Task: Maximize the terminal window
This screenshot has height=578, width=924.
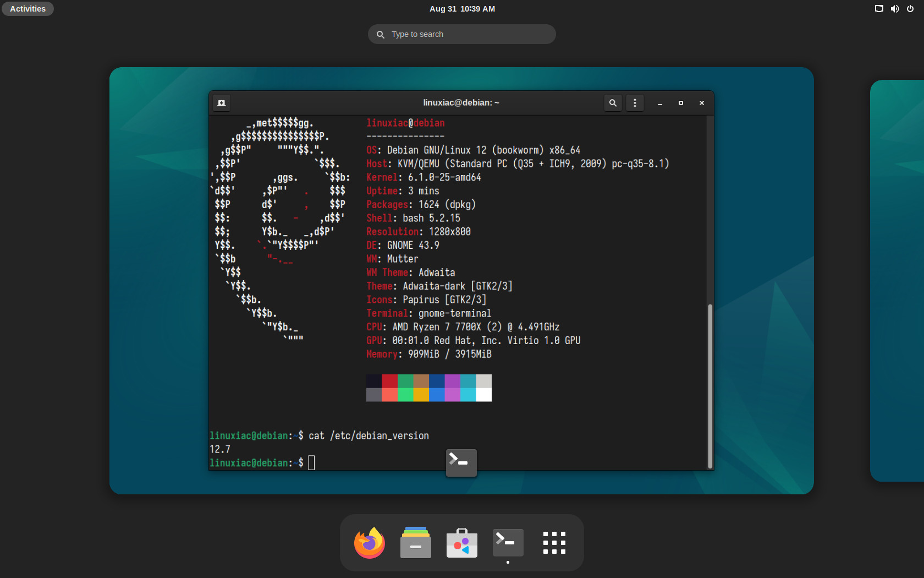Action: (681, 103)
